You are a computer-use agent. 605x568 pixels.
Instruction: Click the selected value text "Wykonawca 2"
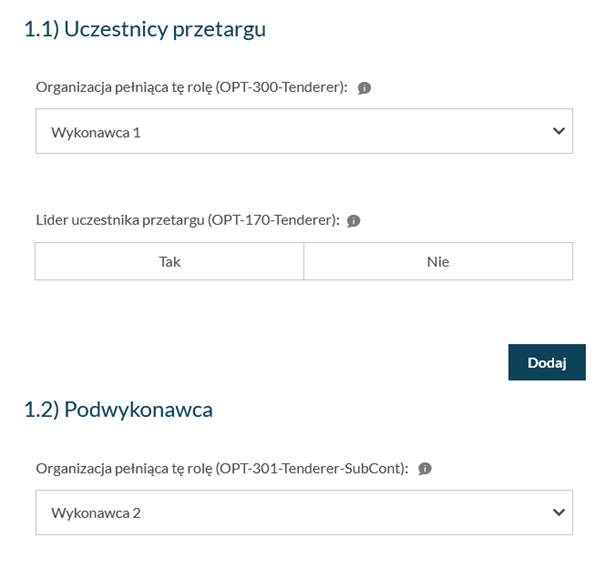[96, 513]
